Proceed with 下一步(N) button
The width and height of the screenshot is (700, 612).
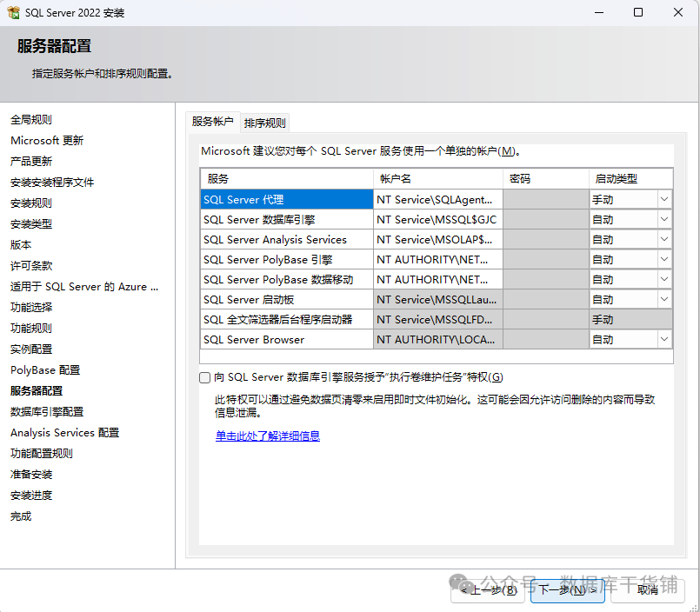(x=568, y=590)
